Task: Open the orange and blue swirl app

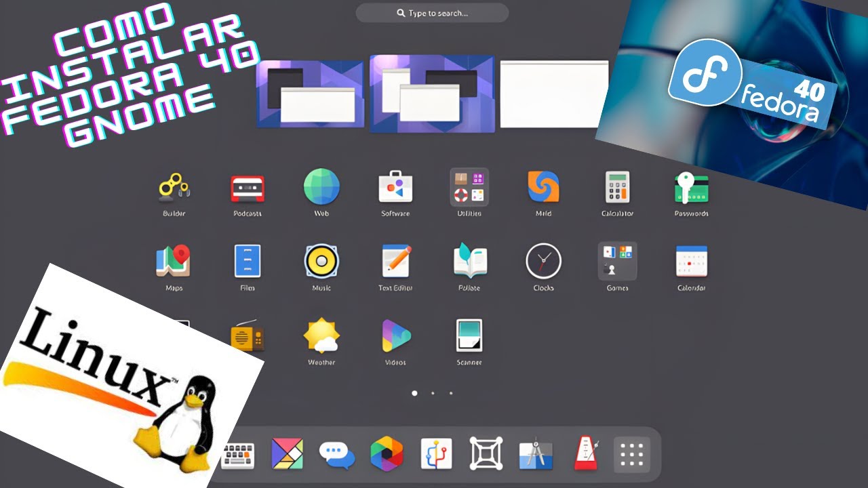Action: (543, 187)
